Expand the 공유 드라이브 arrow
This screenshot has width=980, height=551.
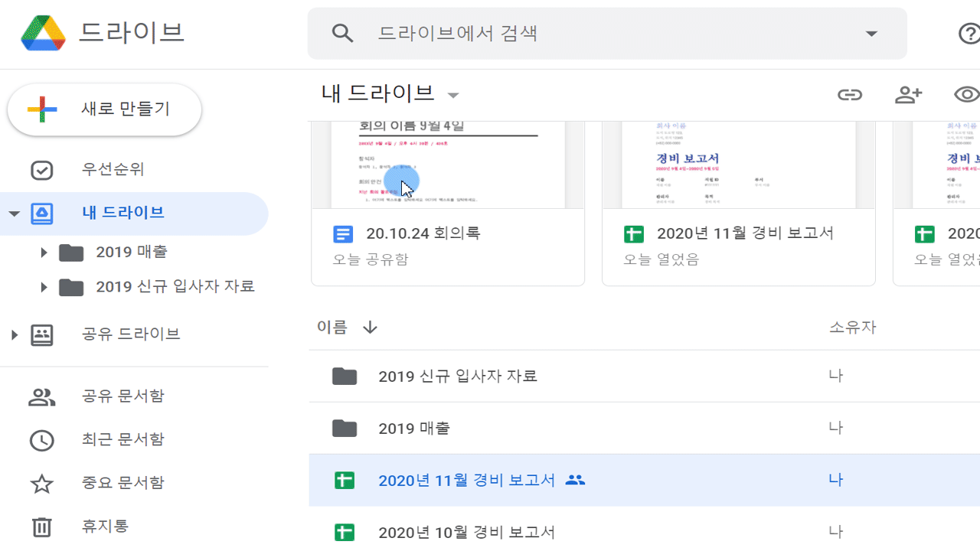tap(14, 334)
